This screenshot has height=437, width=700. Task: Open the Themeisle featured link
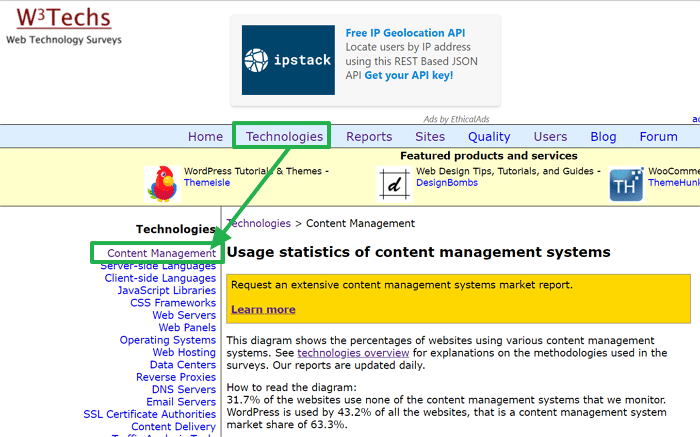pos(207,183)
